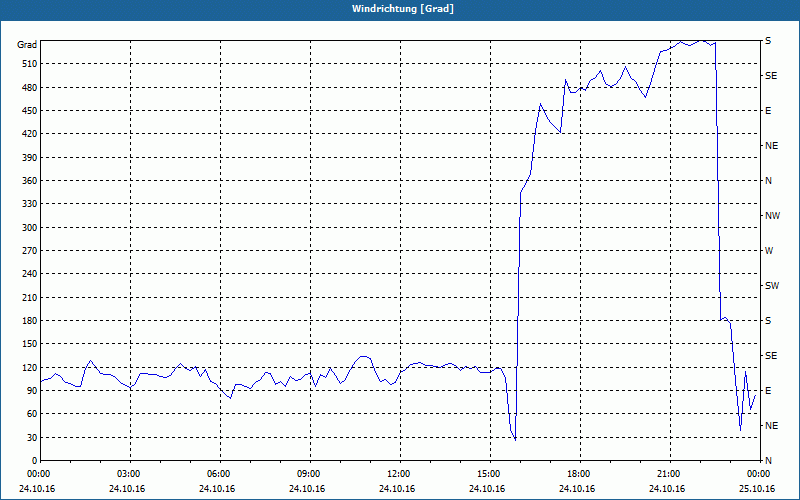Click the Windrichtung [Grad] chart title
The height and width of the screenshot is (500, 800).
(x=403, y=9)
